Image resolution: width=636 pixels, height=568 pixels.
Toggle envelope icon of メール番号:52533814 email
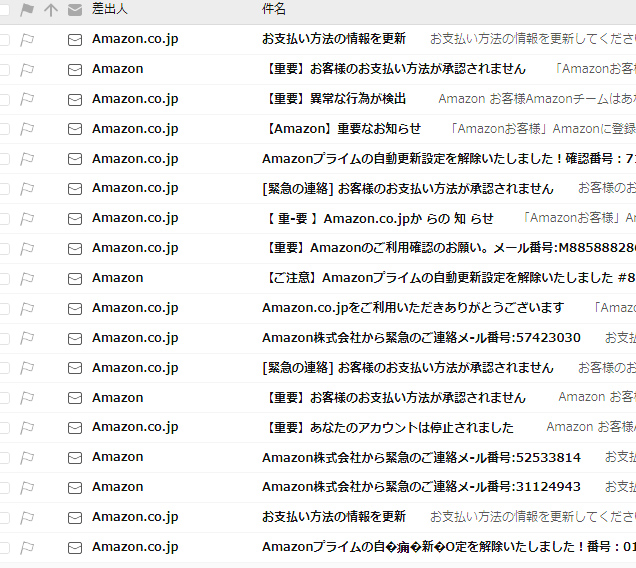[75, 458]
